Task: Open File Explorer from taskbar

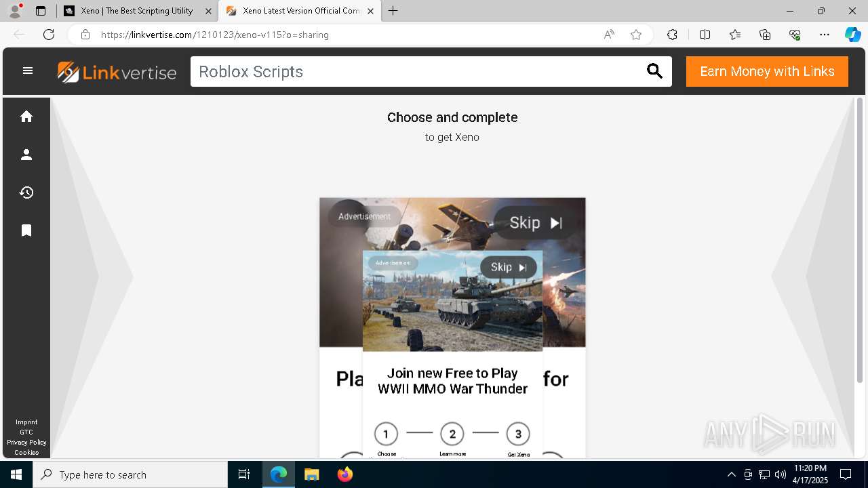Action: click(311, 474)
